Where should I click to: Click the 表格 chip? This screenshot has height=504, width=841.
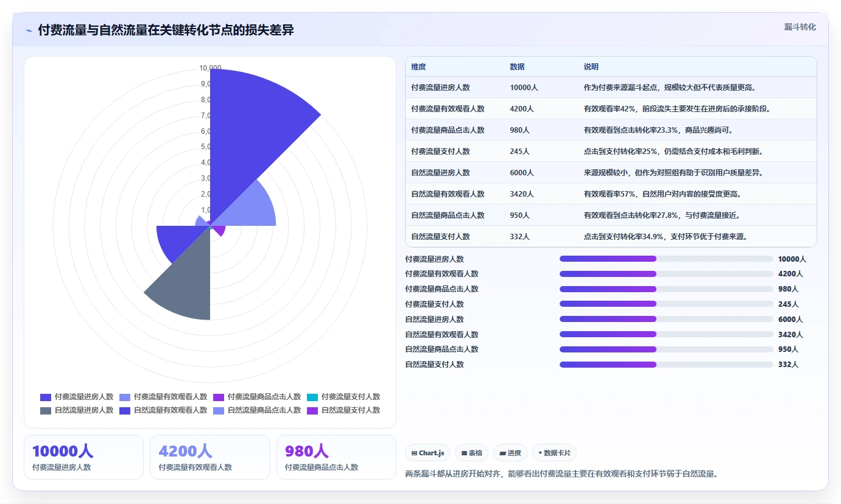click(x=472, y=453)
